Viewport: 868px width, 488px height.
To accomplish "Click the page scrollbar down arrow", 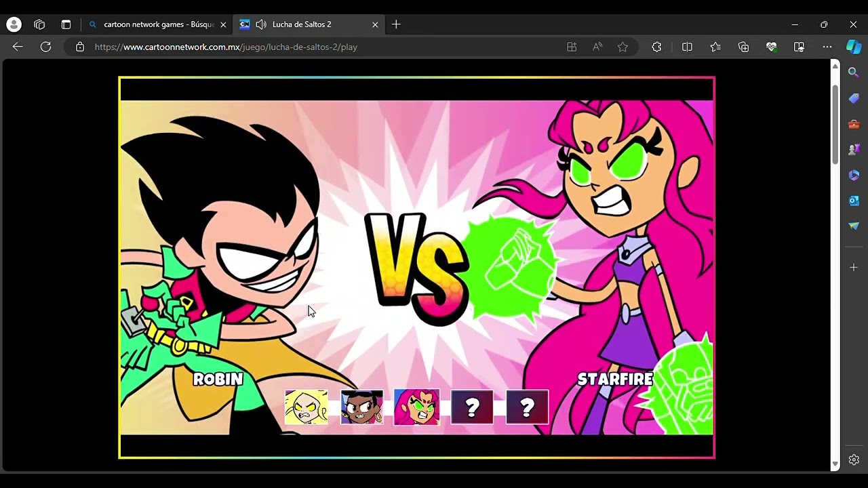I will pyautogui.click(x=835, y=465).
